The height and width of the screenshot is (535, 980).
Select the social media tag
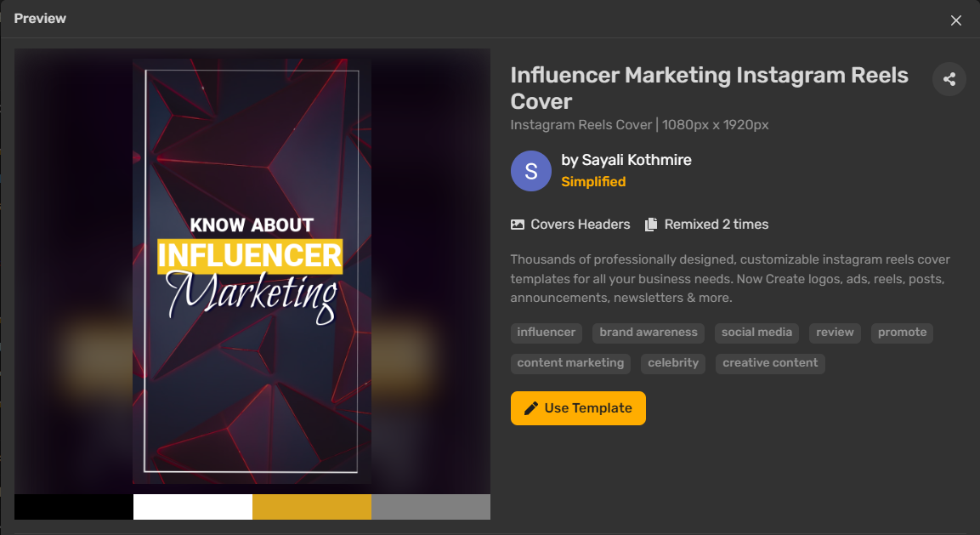tap(756, 333)
